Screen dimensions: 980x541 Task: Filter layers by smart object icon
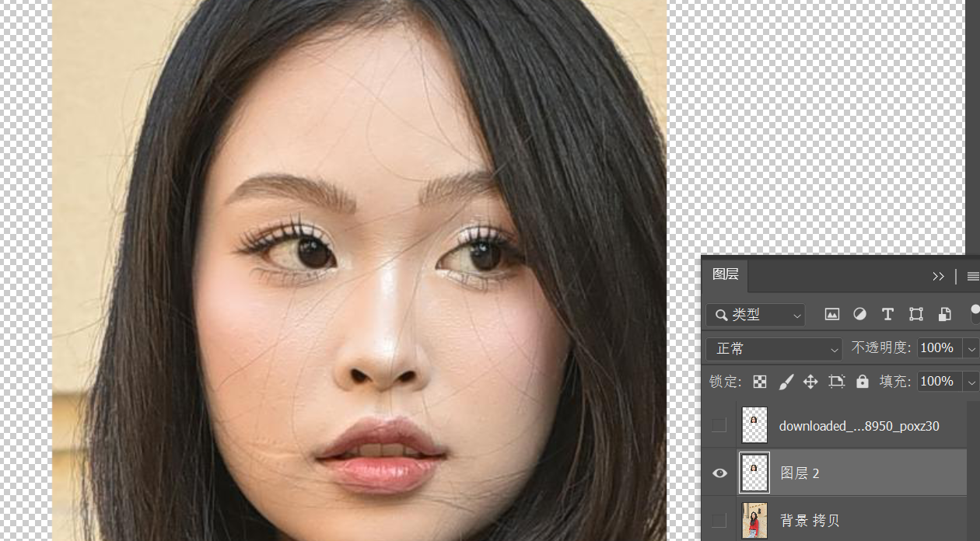coord(944,315)
